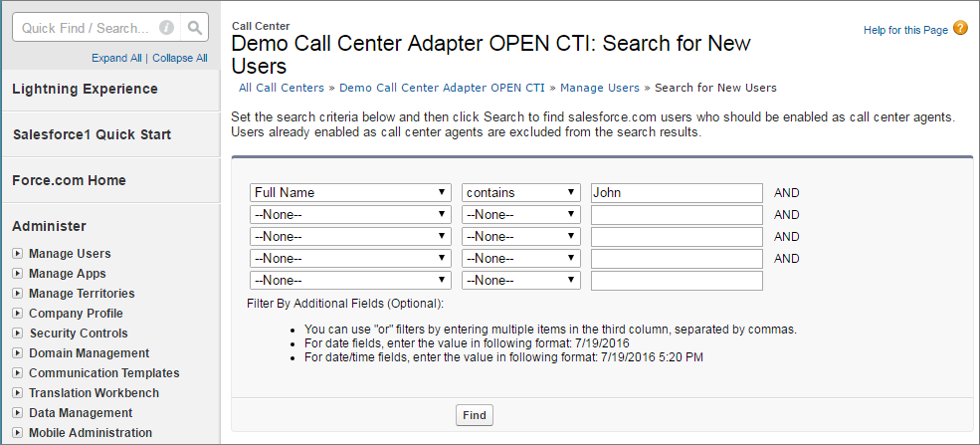Viewport: 980px width, 445px height.
Task: Open the fifth row operator dropdown
Action: coord(521,281)
